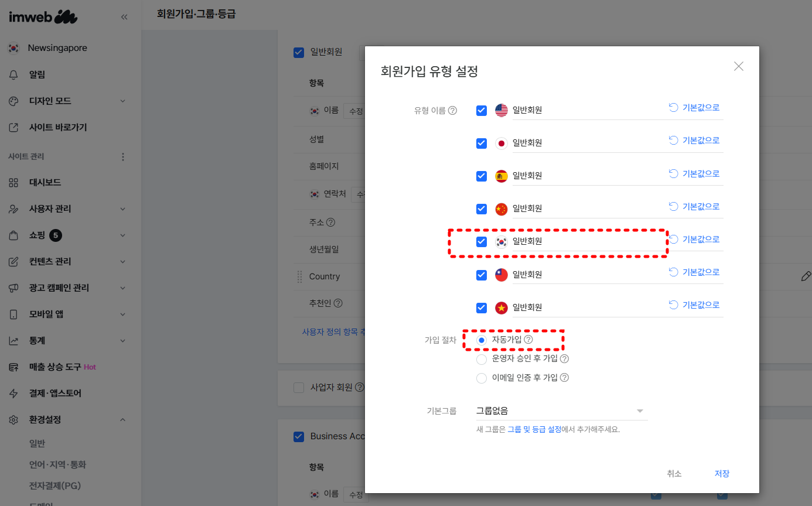Expand the 광고 캠페인 관리 chevron
The width and height of the screenshot is (812, 506).
123,288
